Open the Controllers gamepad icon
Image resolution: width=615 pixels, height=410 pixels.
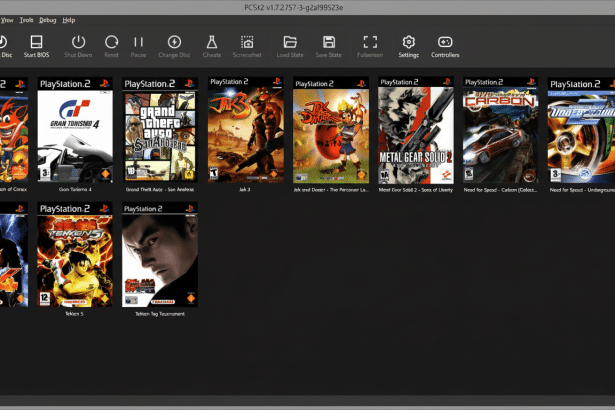[445, 42]
